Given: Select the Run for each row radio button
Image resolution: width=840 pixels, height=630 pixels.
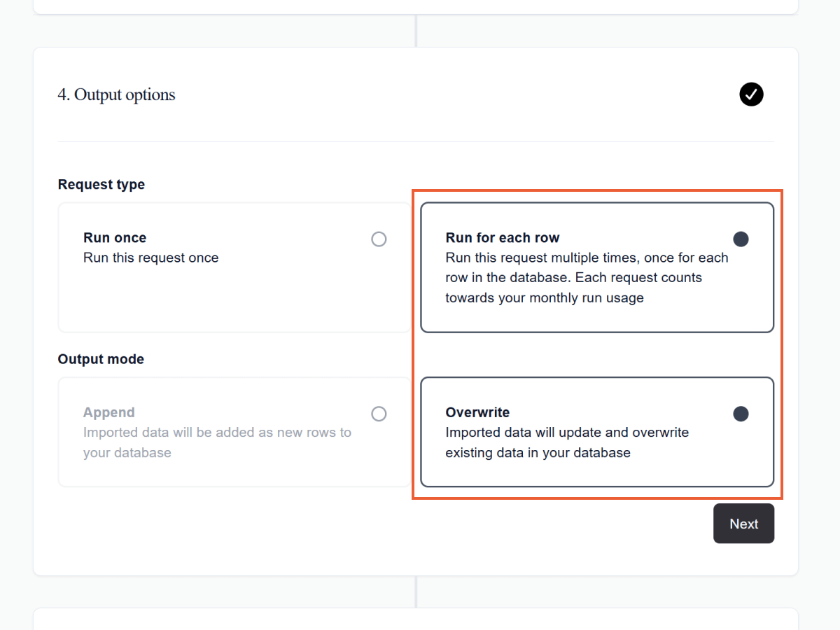Looking at the screenshot, I should [x=741, y=239].
